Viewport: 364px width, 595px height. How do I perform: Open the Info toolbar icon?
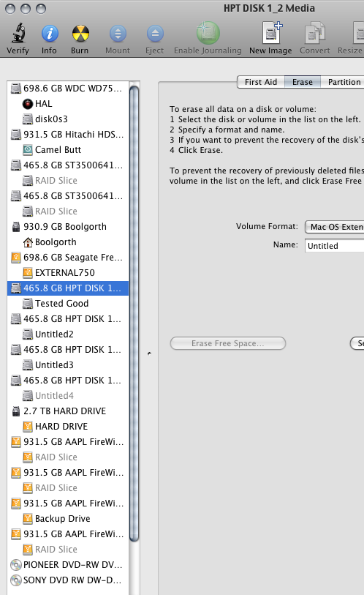tap(49, 34)
